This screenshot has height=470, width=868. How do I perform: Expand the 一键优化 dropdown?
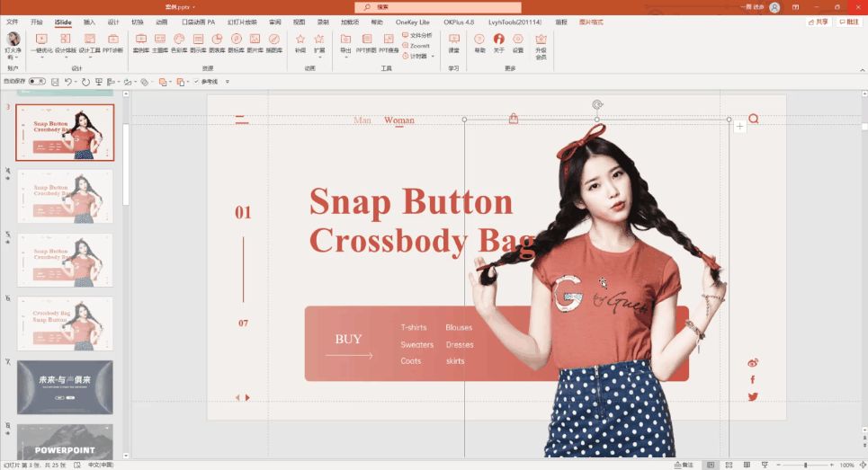[x=41, y=57]
